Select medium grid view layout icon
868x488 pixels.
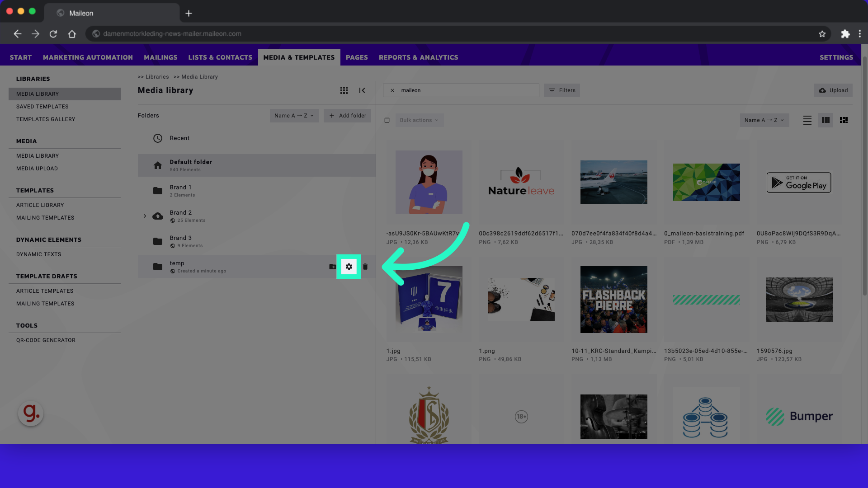(826, 120)
